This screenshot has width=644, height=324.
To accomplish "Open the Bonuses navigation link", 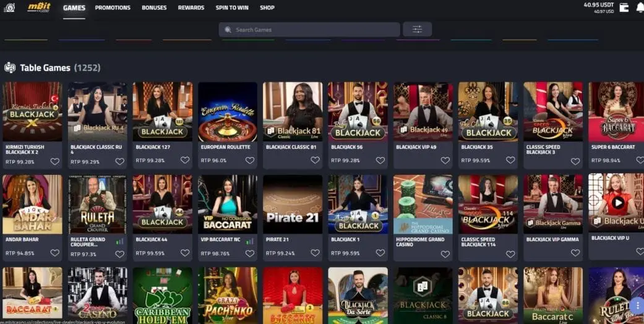I will click(154, 8).
